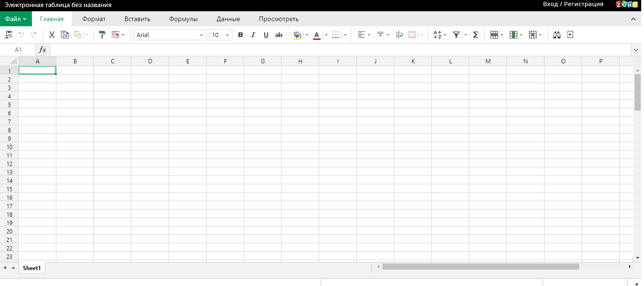This screenshot has height=286, width=644.
Task: Click the fx insert function icon
Action: [42, 50]
